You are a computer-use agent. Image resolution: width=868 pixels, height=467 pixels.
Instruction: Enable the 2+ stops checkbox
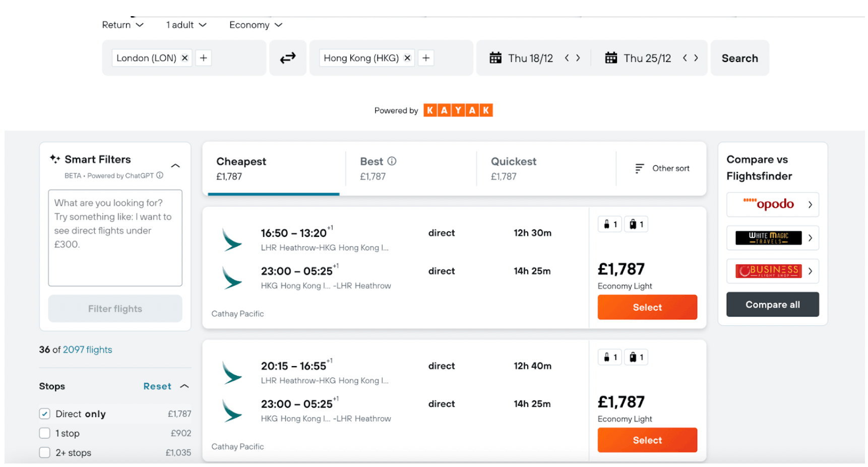(x=44, y=452)
